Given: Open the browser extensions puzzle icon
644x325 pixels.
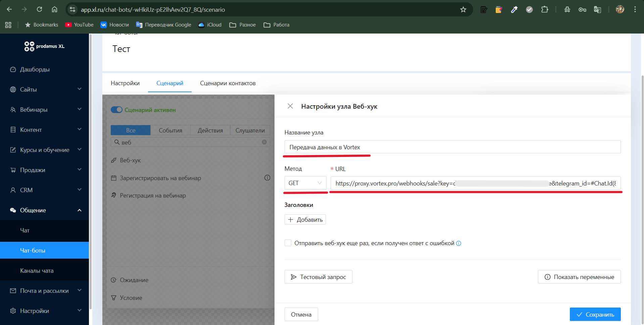Looking at the screenshot, I should [545, 9].
